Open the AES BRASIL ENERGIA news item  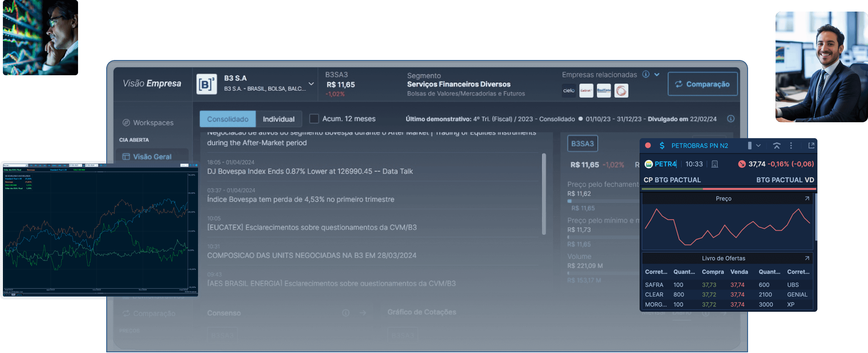coord(331,283)
